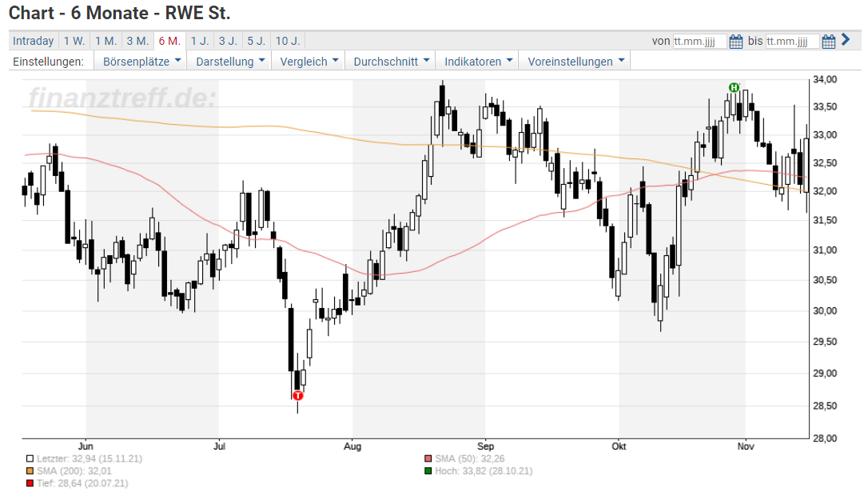Click the 33,50 price axis value

click(825, 107)
